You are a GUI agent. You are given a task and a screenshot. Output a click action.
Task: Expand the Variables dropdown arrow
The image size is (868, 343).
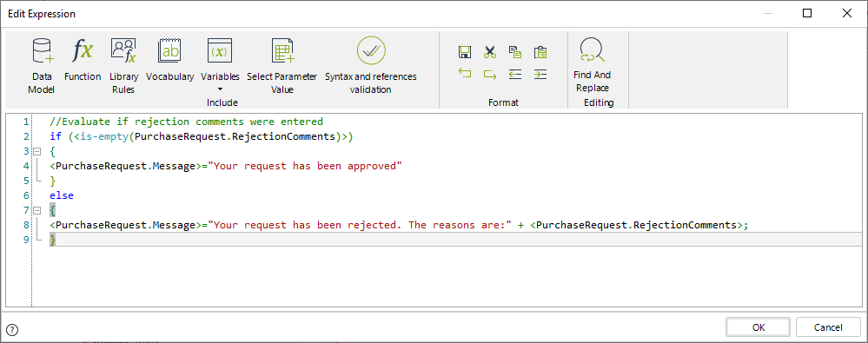click(x=220, y=89)
